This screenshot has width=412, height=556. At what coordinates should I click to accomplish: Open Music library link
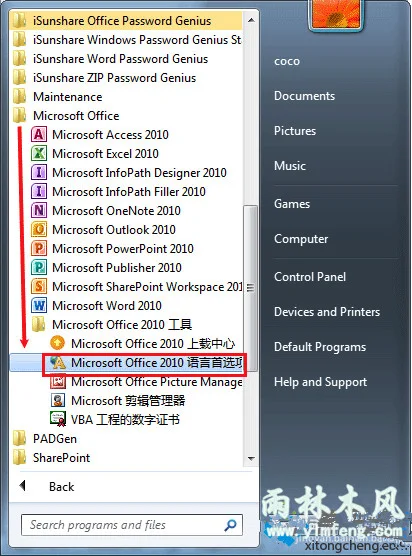290,166
